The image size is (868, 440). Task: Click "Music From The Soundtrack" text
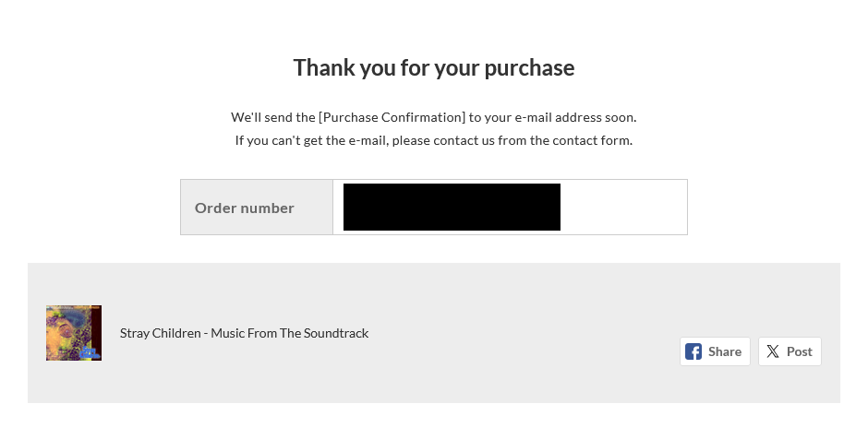tap(290, 333)
